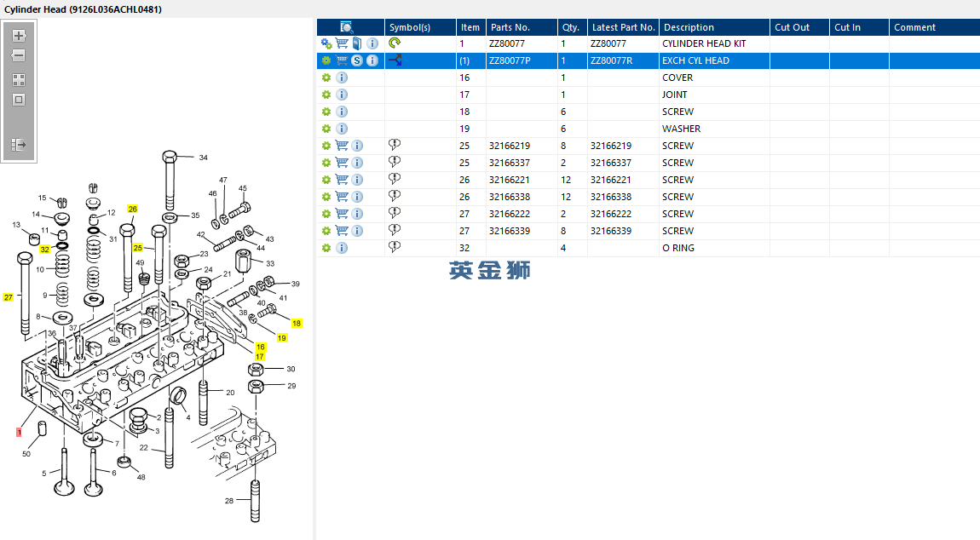Click the red callout 1 in diagram

click(19, 432)
